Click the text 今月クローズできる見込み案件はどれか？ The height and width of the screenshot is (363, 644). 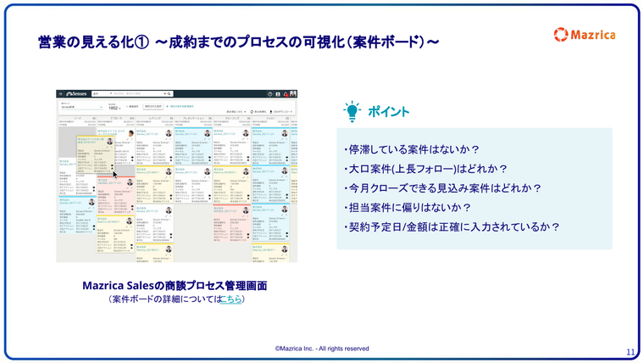pyautogui.click(x=445, y=188)
